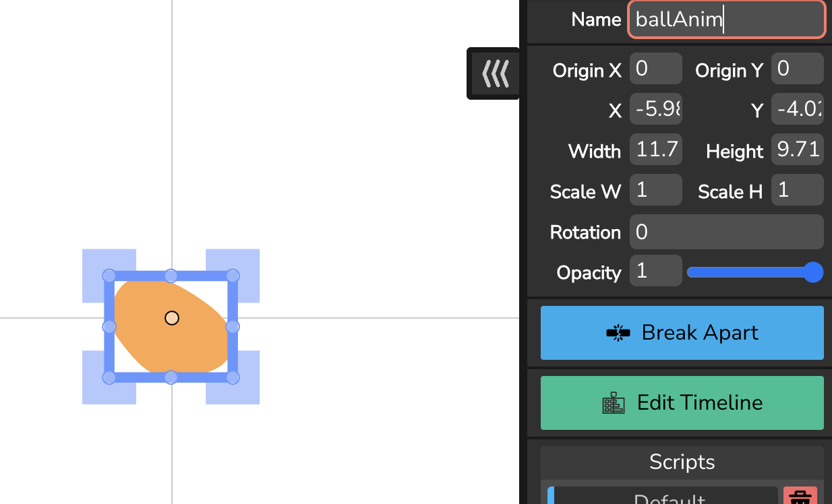Open the Default script tab
Viewport: 832px width, 504px height.
tap(663, 496)
